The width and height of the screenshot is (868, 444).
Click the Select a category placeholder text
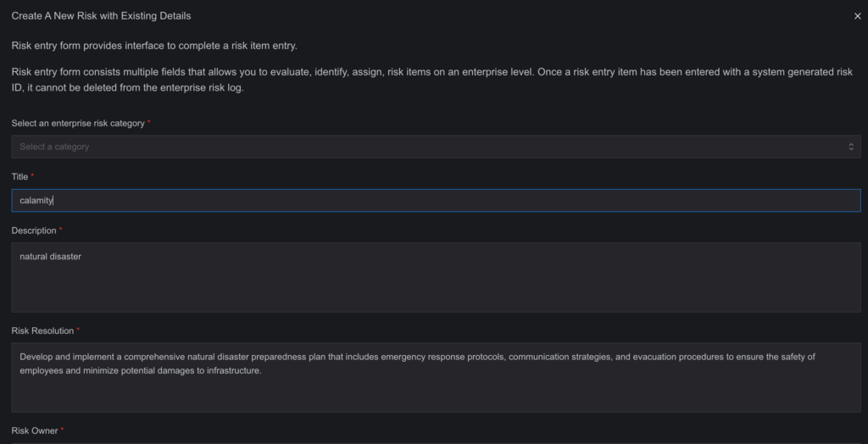[54, 147]
